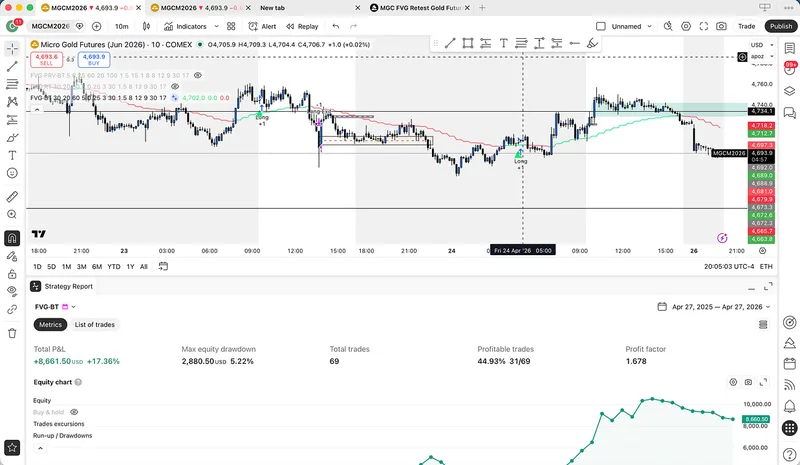This screenshot has width=800, height=465.
Task: Click the Alert button
Action: pos(262,26)
